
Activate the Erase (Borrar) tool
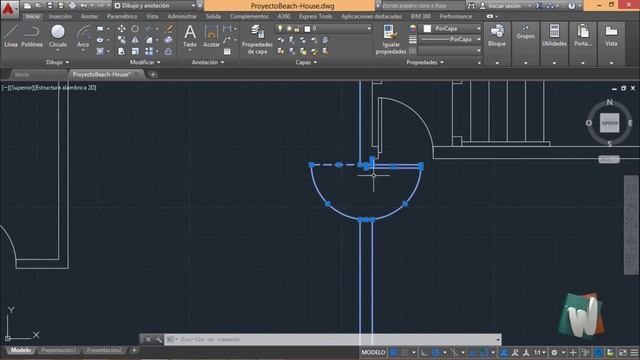coord(169,29)
